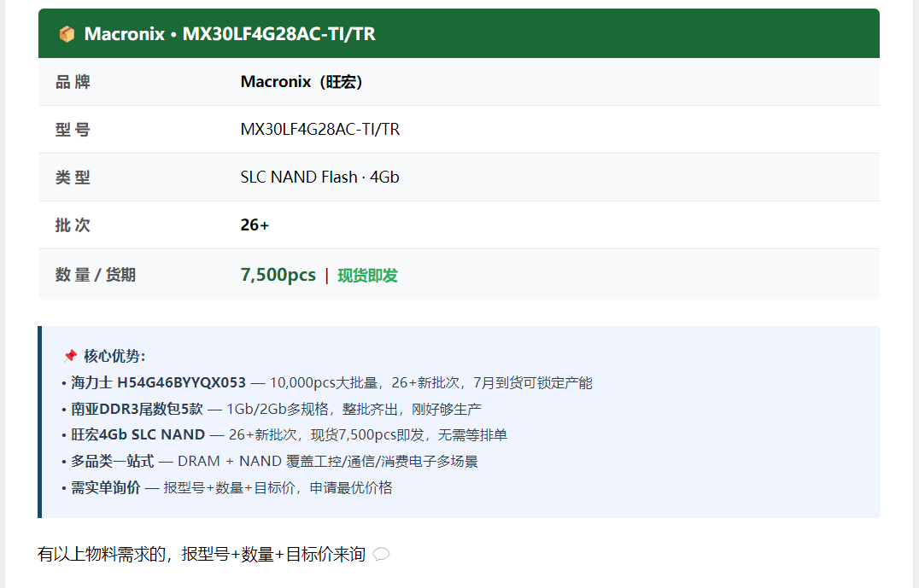Screen dimensions: 919x588
Task: Click the text 1Gb/2Gb多规格，整批齐出
Action: pos(314,409)
